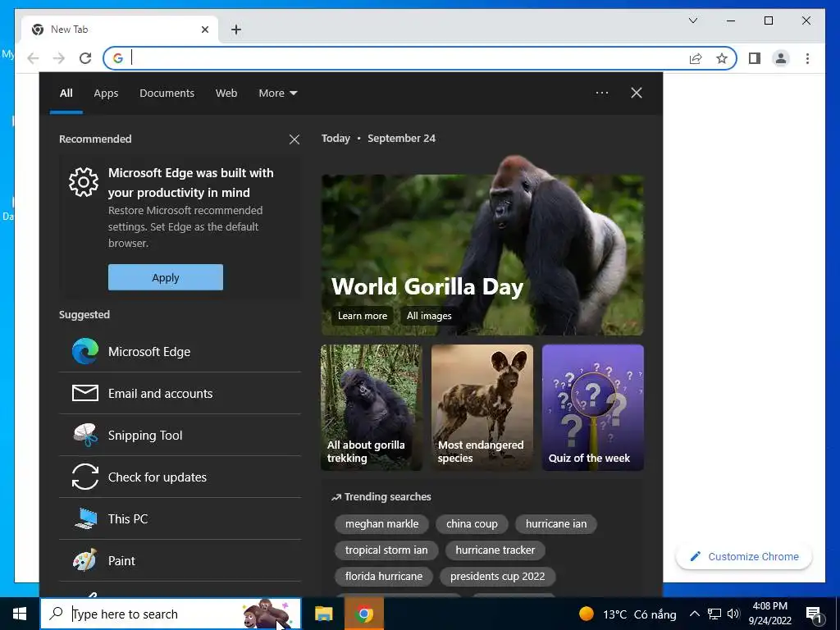This screenshot has height=630, width=840.
Task: Switch to the All search tab
Action: click(66, 94)
